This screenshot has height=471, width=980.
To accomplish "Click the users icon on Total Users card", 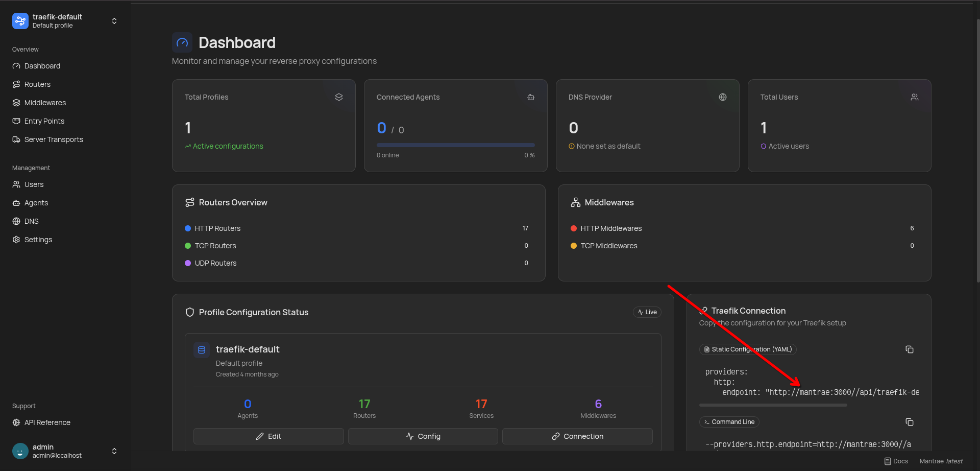I will [x=914, y=97].
